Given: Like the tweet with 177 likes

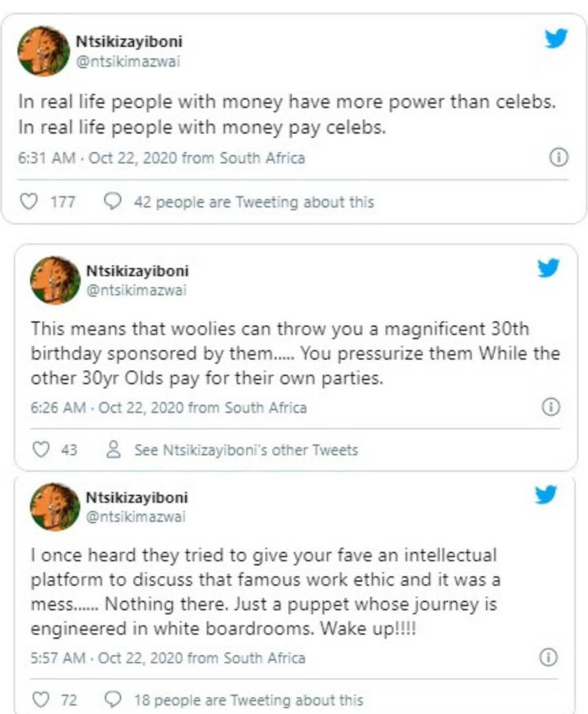Looking at the screenshot, I should tap(29, 202).
